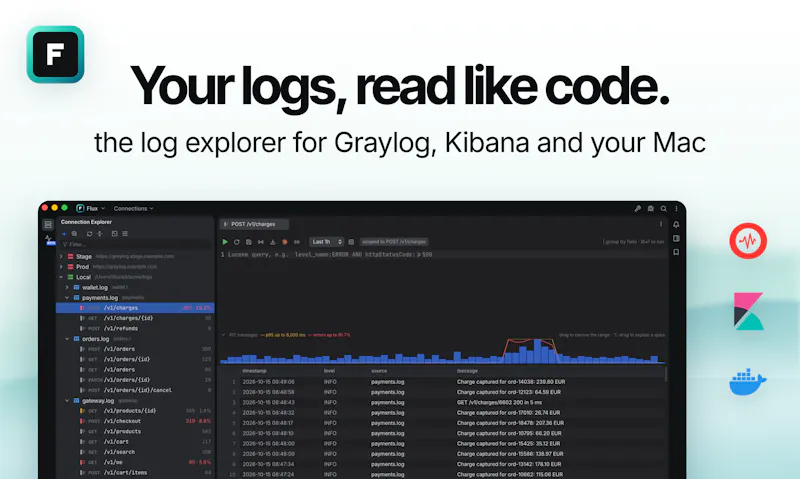Image resolution: width=800 pixels, height=479 pixels.
Task: Open the notifications bell icon
Action: pyautogui.click(x=676, y=224)
